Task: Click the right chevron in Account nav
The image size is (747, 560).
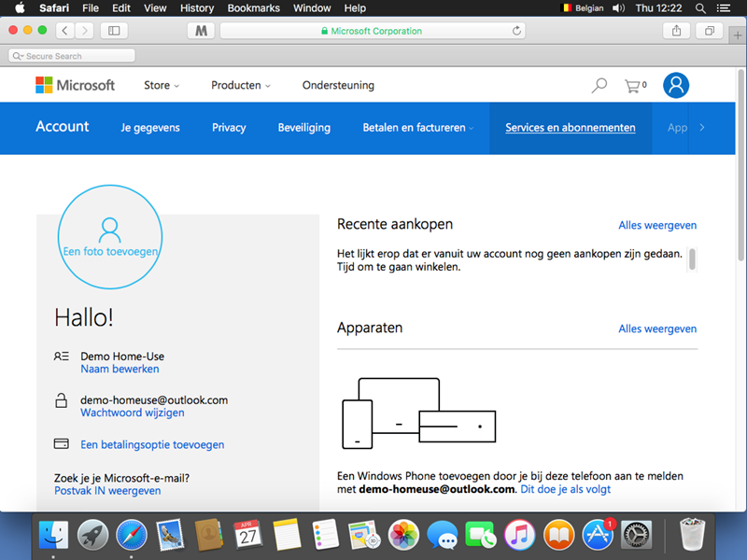Action: point(702,128)
